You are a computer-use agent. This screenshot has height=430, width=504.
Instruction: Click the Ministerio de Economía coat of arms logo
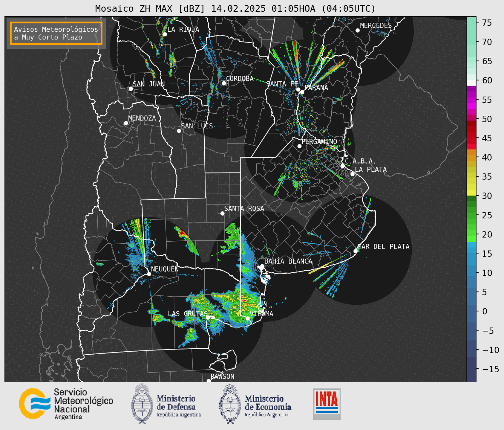click(x=230, y=403)
